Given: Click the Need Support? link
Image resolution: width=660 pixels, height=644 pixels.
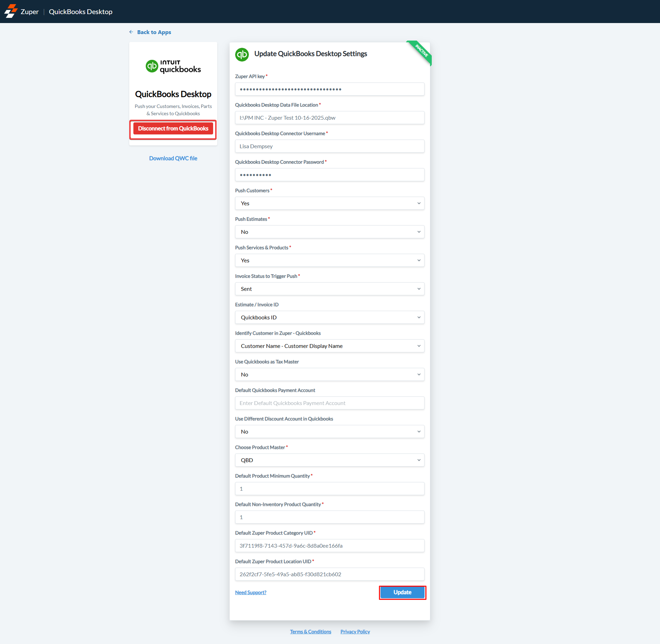Looking at the screenshot, I should pyautogui.click(x=251, y=592).
